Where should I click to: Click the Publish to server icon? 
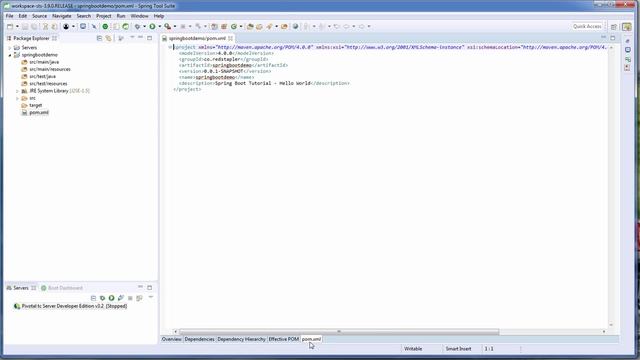click(139, 298)
